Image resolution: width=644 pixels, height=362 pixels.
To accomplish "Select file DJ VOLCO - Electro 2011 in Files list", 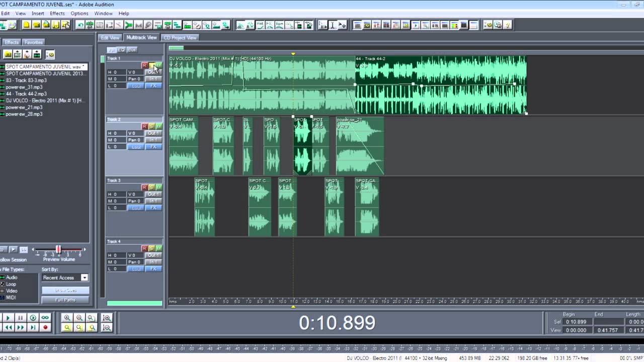I will (45, 101).
